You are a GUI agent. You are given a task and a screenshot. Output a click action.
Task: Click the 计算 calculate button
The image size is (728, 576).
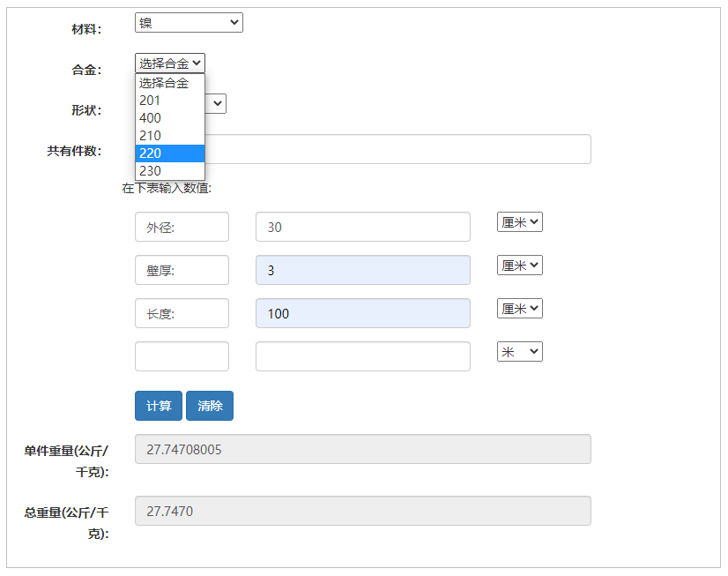[x=159, y=406]
